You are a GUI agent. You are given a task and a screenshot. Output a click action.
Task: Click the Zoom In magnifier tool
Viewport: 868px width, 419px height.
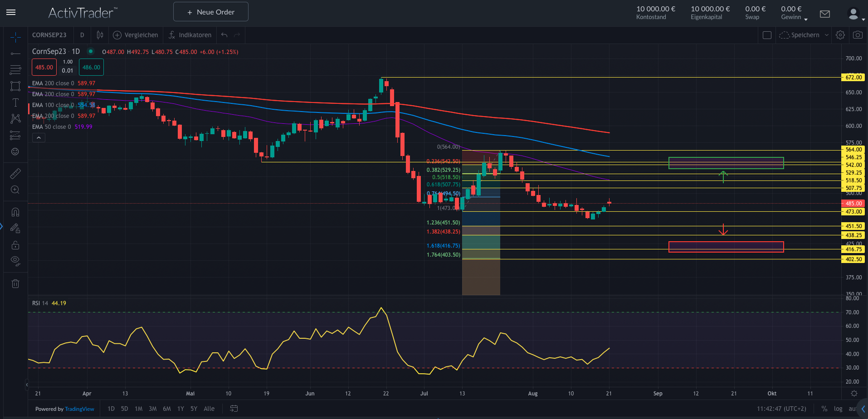(15, 190)
